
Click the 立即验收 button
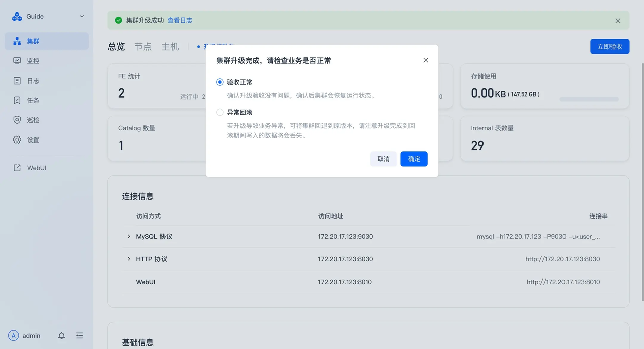tap(610, 46)
